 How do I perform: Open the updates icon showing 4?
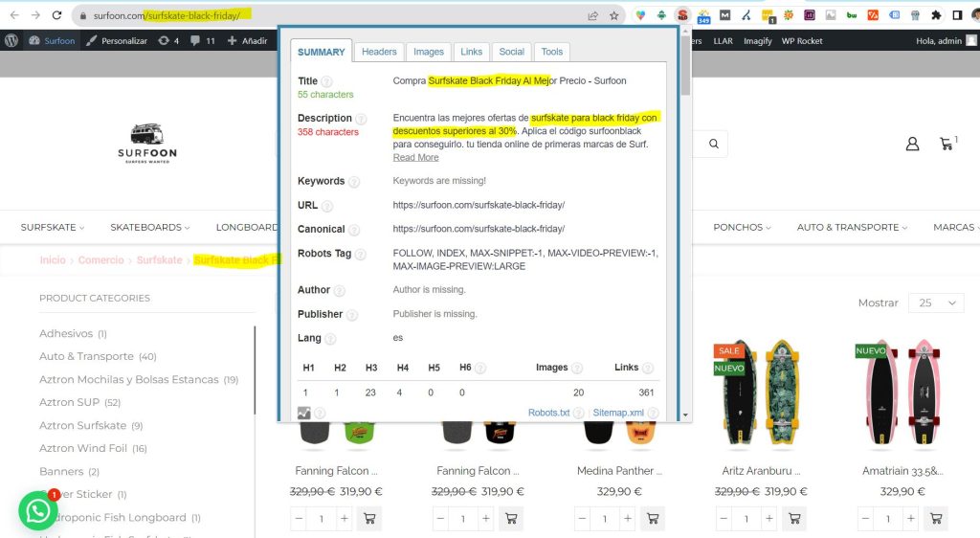[168, 40]
